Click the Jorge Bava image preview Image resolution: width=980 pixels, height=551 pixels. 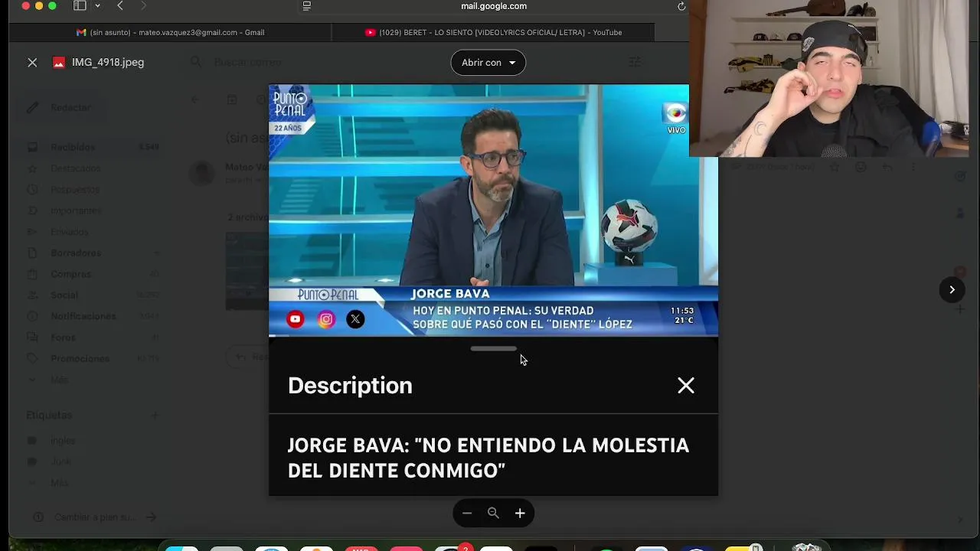pos(493,290)
